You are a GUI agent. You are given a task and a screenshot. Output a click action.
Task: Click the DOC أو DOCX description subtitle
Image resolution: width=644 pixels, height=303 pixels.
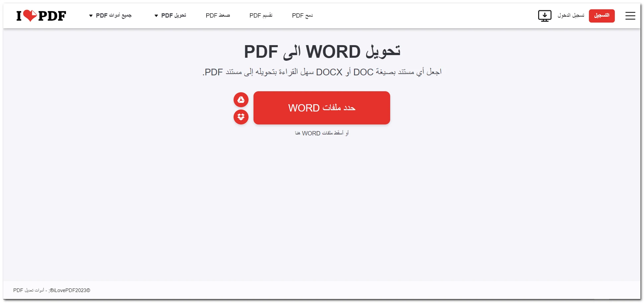point(322,72)
